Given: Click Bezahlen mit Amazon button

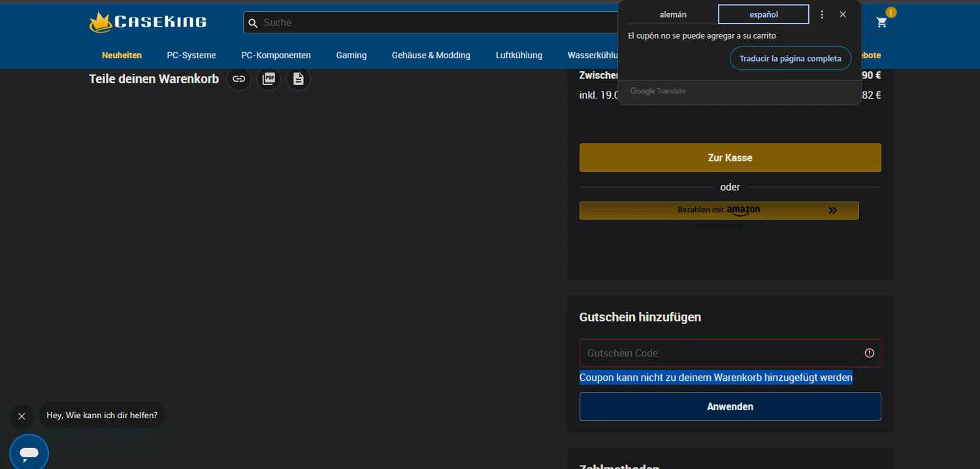Looking at the screenshot, I should (x=719, y=210).
